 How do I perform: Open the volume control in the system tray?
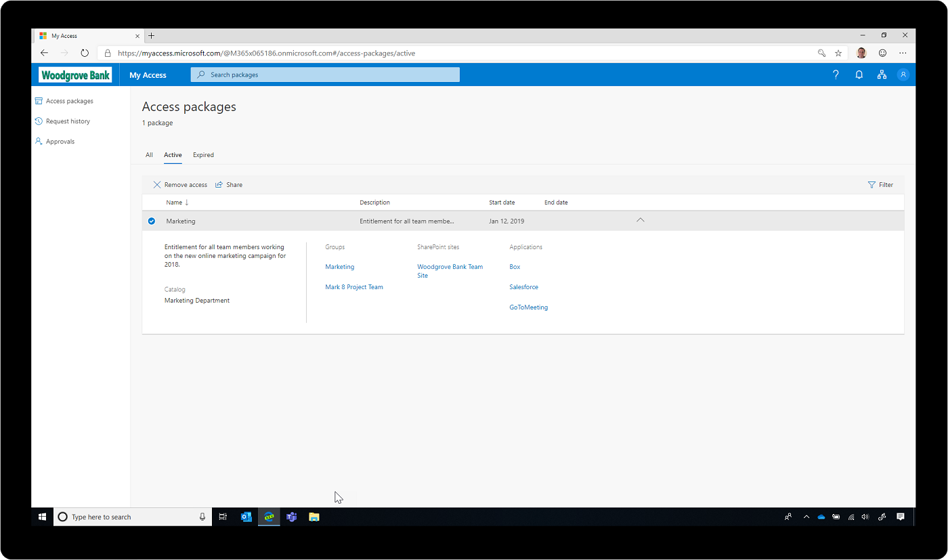(865, 517)
